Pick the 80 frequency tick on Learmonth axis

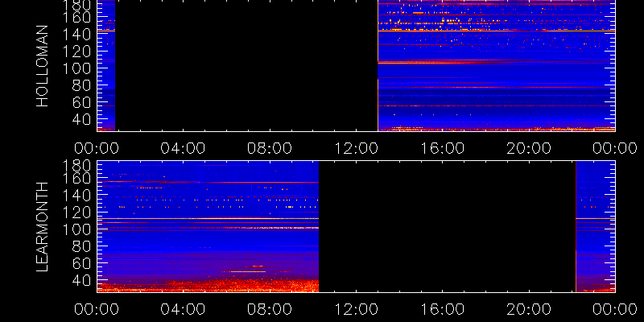tap(83, 246)
